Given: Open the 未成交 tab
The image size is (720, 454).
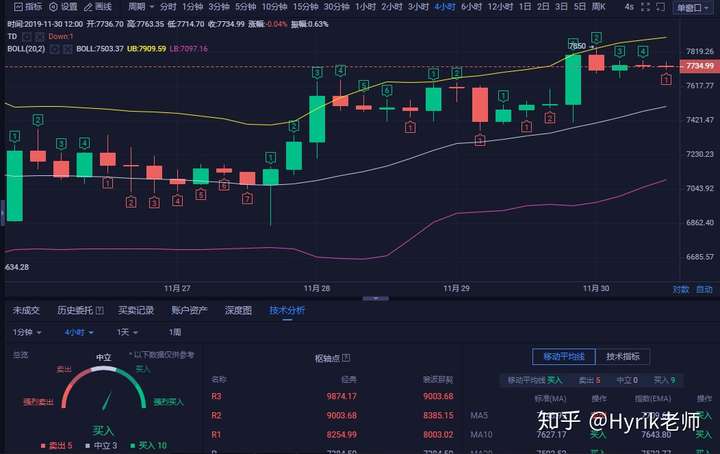Looking at the screenshot, I should click(26, 310).
